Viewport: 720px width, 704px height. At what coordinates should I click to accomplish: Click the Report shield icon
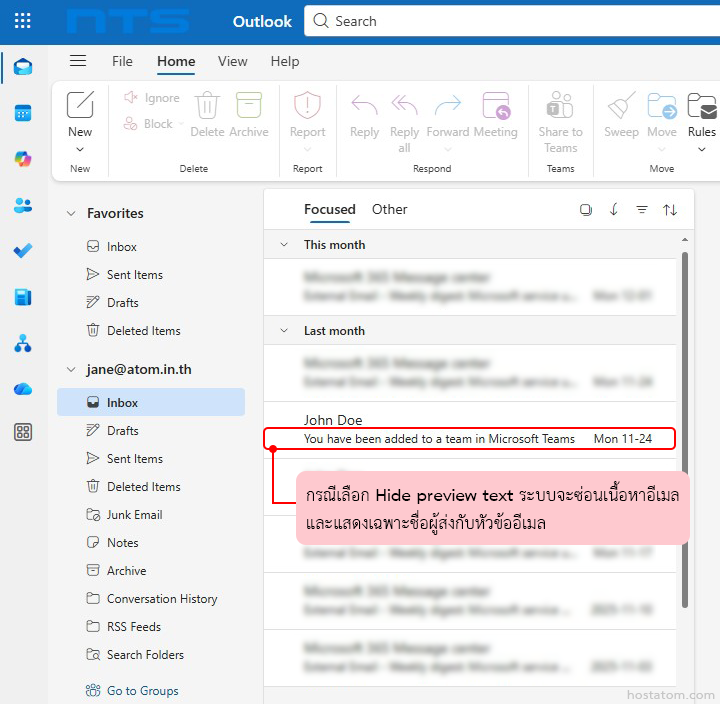click(x=307, y=105)
